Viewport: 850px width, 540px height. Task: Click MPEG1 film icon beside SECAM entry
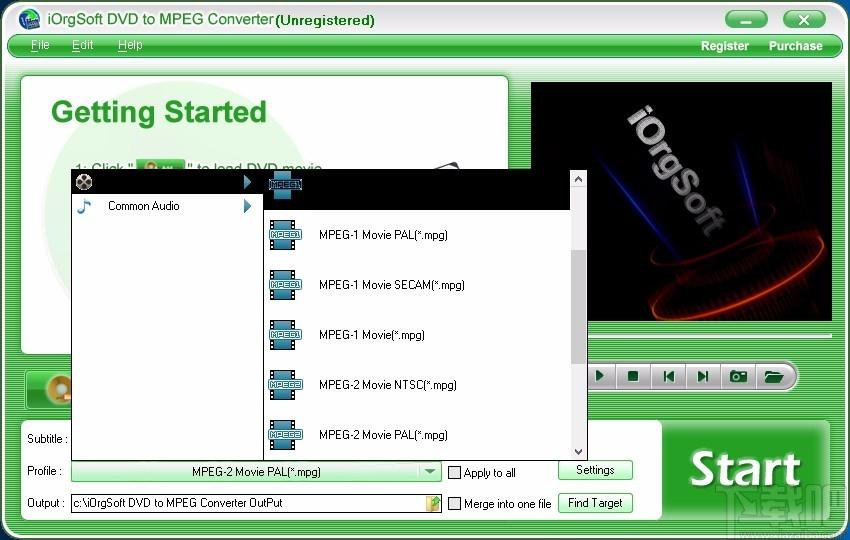pyautogui.click(x=285, y=285)
